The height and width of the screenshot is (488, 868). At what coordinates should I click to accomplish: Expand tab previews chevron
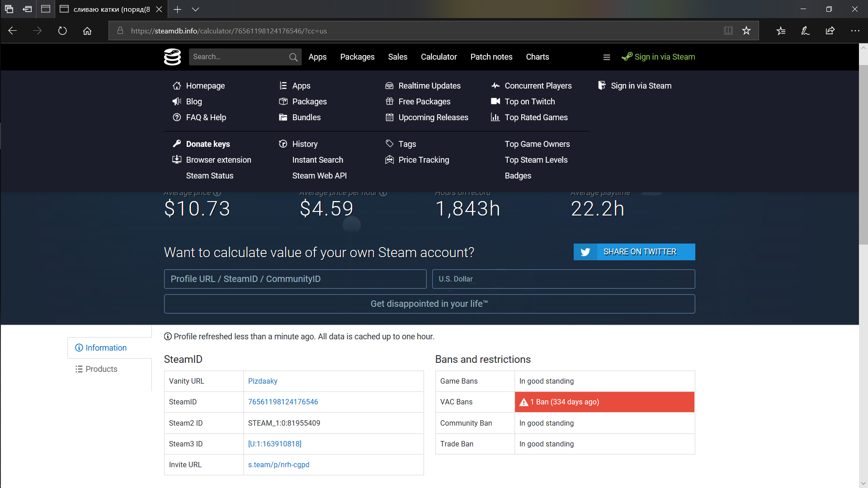point(195,9)
